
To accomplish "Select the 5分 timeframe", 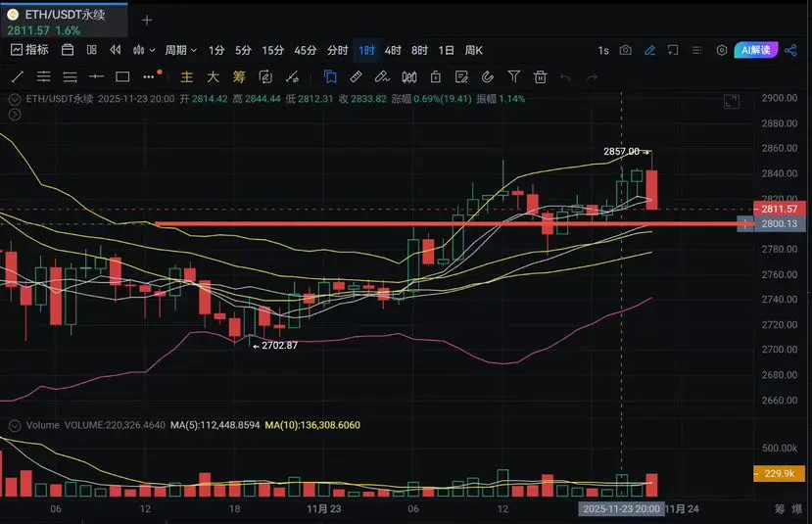I will click(243, 50).
